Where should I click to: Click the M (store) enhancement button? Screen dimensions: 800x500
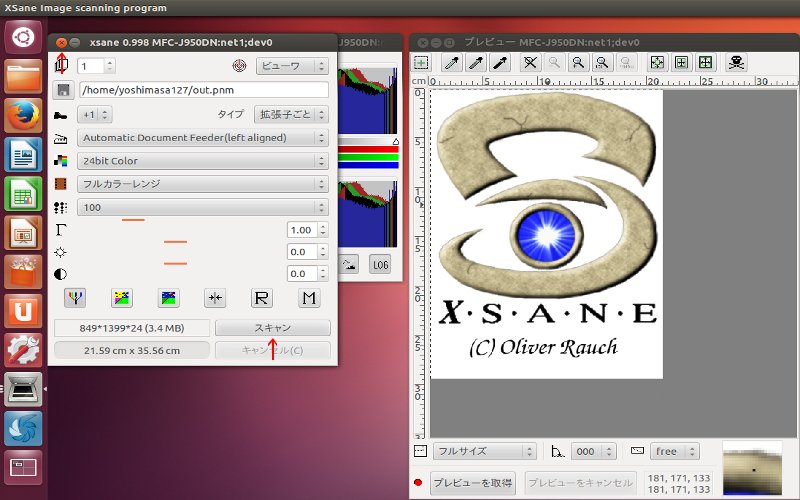pos(309,298)
